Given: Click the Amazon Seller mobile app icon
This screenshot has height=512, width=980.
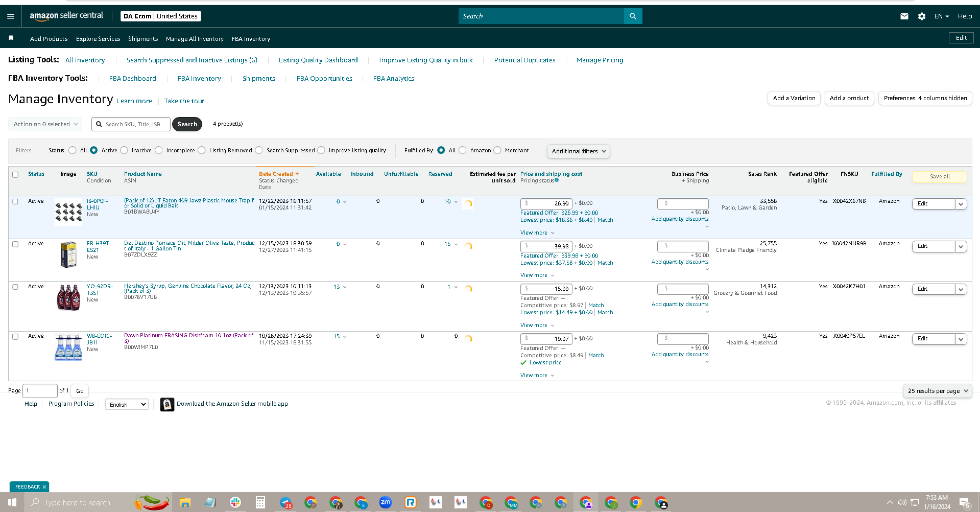Looking at the screenshot, I should [167, 404].
